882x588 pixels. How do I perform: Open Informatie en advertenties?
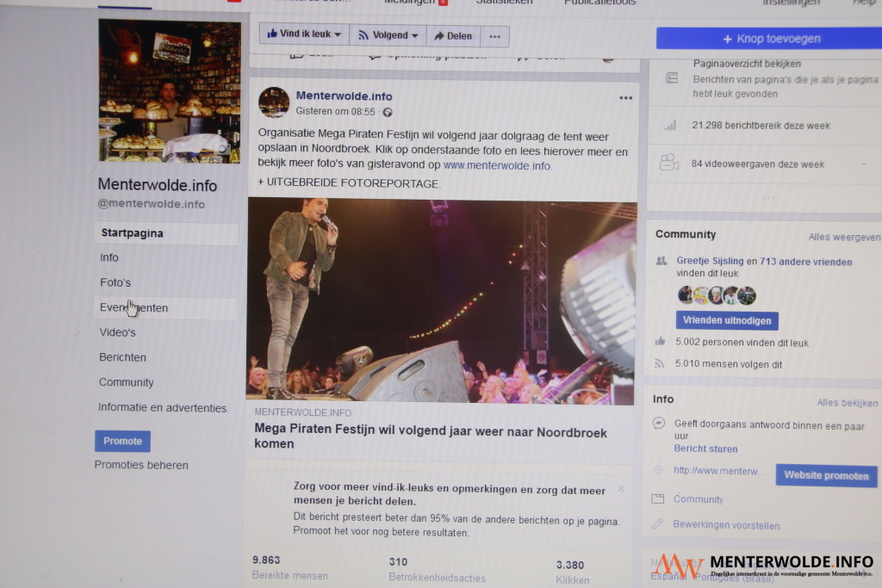(163, 407)
